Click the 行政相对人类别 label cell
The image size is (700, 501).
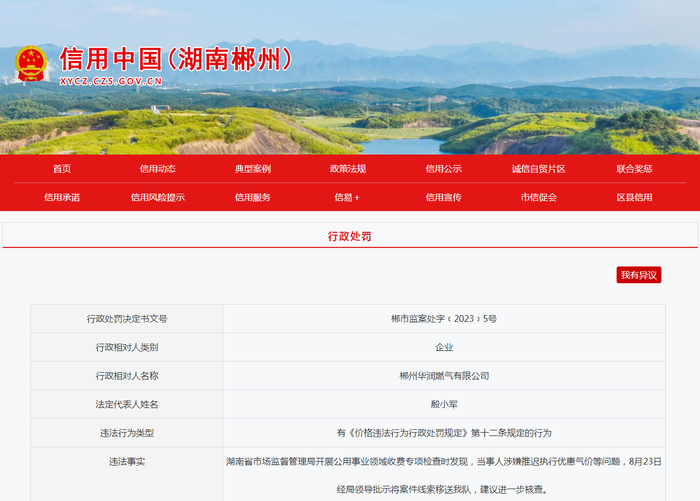[127, 347]
